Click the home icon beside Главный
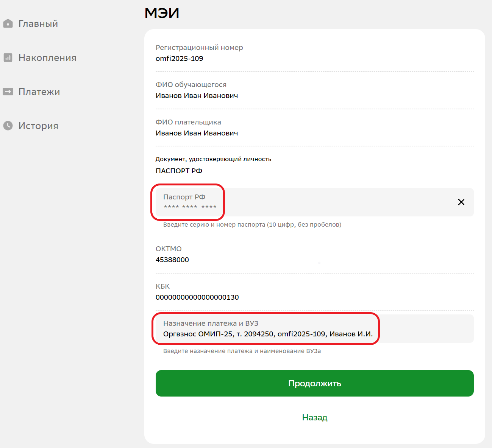 point(8,23)
